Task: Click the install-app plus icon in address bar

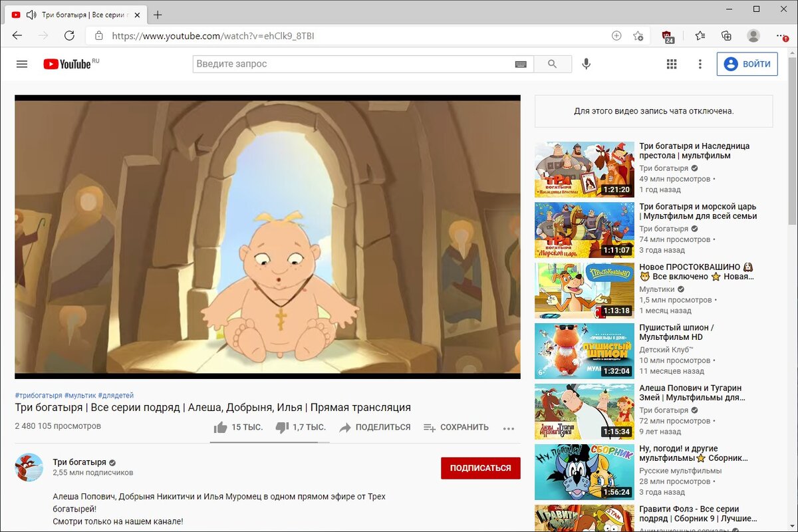Action: pos(616,36)
